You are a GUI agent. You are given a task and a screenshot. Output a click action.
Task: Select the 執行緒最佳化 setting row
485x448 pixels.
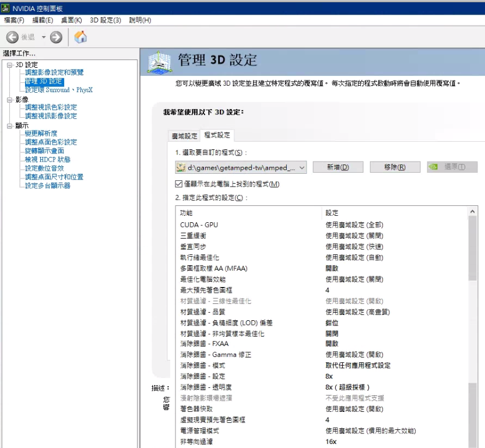click(x=322, y=257)
